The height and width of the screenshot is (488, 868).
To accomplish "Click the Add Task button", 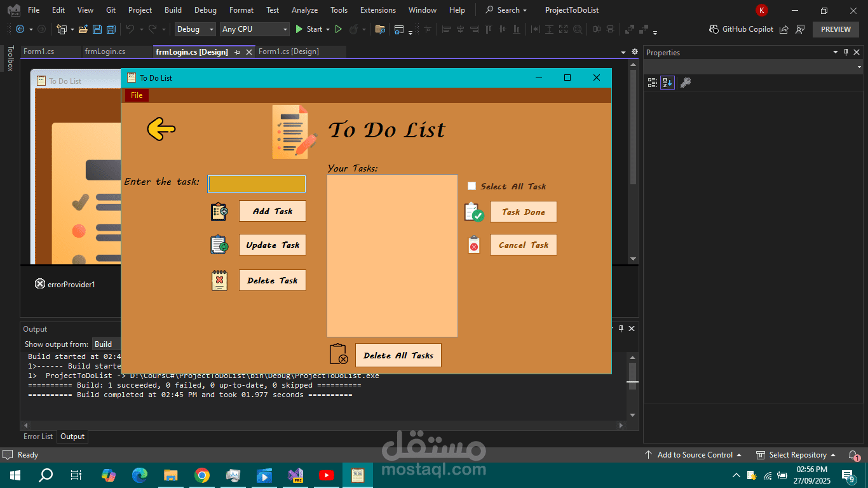I will point(272,211).
